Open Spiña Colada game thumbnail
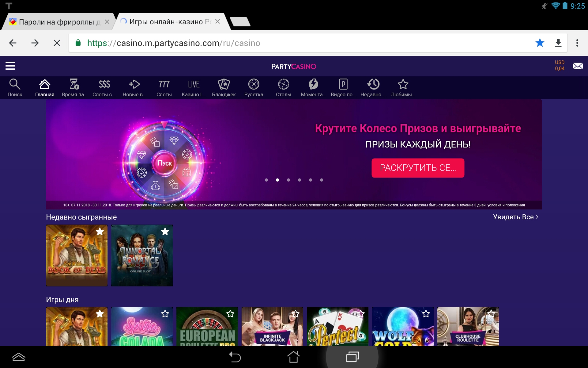This screenshot has height=368, width=588. 142,327
